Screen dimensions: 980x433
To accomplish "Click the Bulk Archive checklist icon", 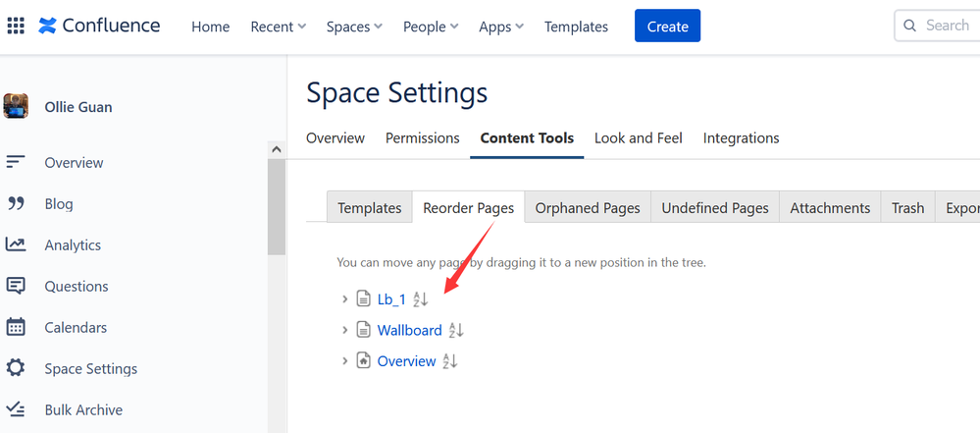I will (x=16, y=409).
